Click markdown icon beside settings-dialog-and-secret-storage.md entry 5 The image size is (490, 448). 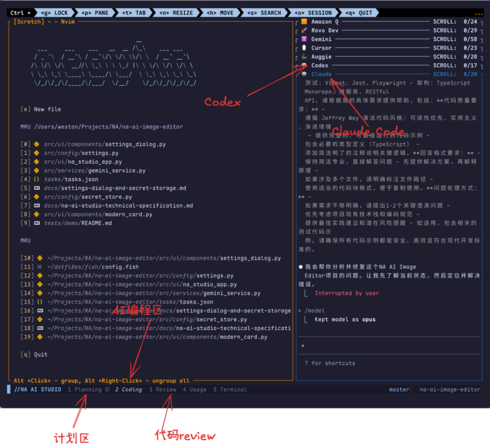(37, 188)
